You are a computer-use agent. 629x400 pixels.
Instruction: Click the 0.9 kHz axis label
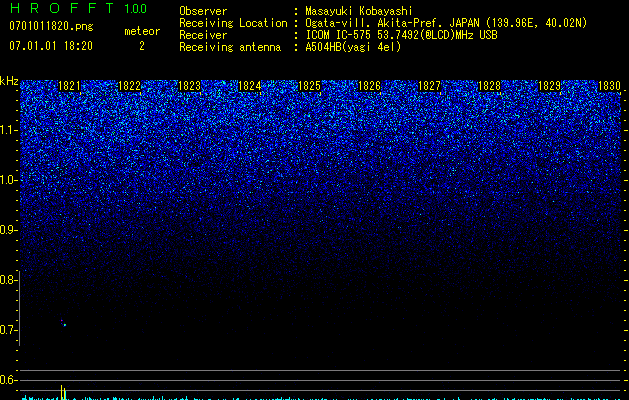(9, 230)
